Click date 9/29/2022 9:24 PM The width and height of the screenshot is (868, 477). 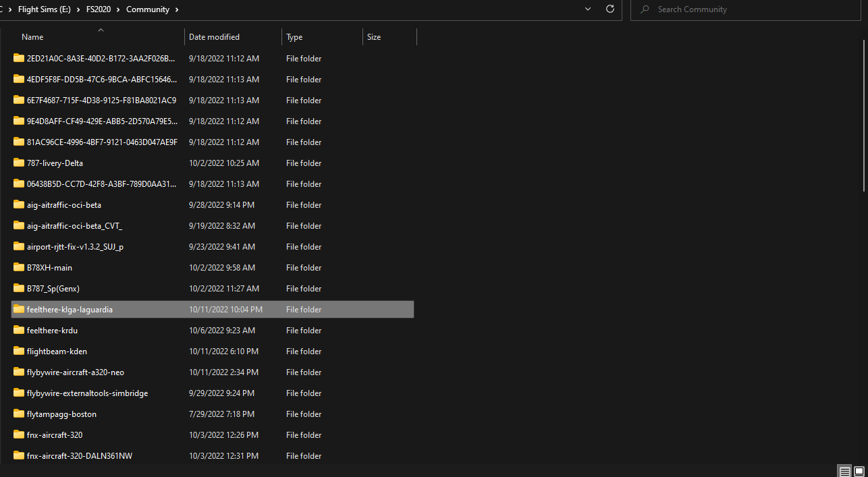pyautogui.click(x=221, y=393)
